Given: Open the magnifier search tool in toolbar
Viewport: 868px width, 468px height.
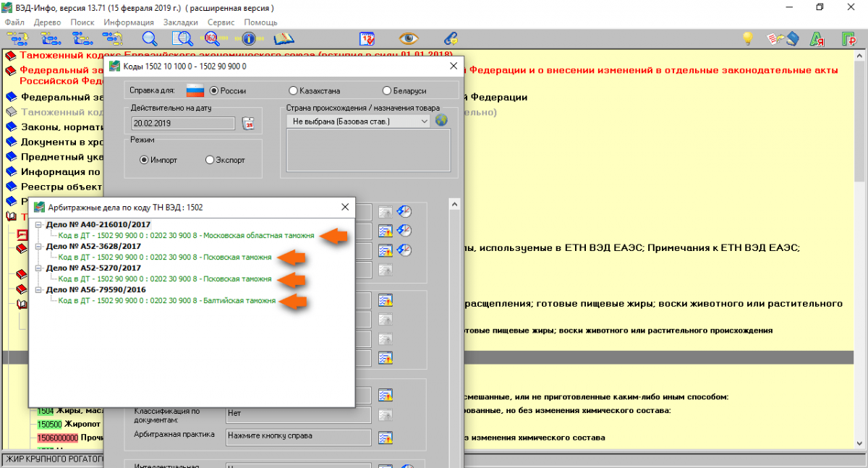Looking at the screenshot, I should click(150, 38).
